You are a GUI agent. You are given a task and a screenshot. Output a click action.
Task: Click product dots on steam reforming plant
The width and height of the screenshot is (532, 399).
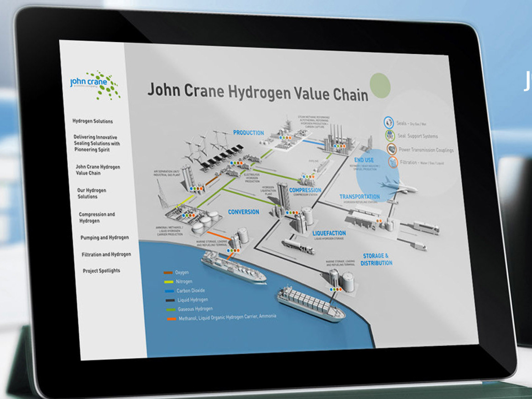pyautogui.click(x=339, y=146)
